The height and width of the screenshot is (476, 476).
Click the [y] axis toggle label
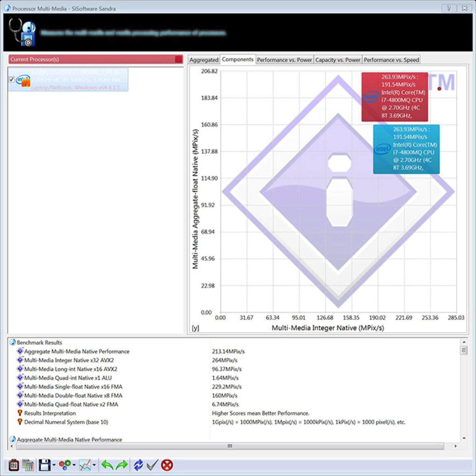point(196,328)
